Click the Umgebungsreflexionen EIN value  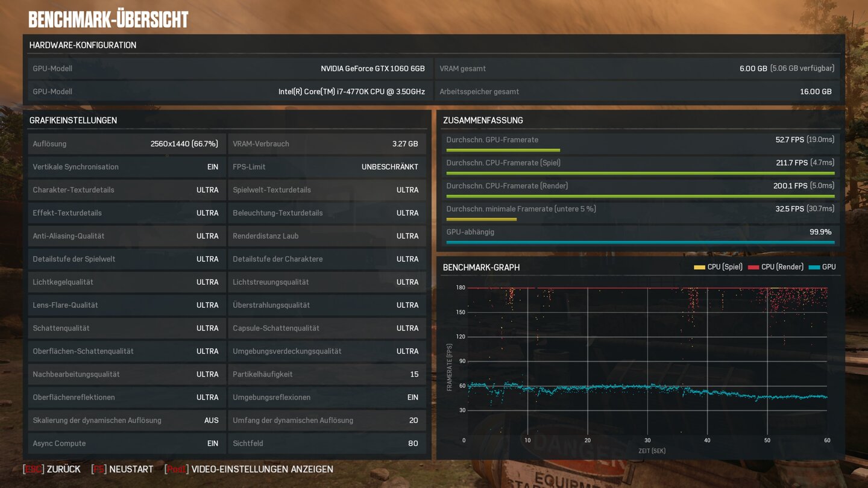pyautogui.click(x=413, y=397)
